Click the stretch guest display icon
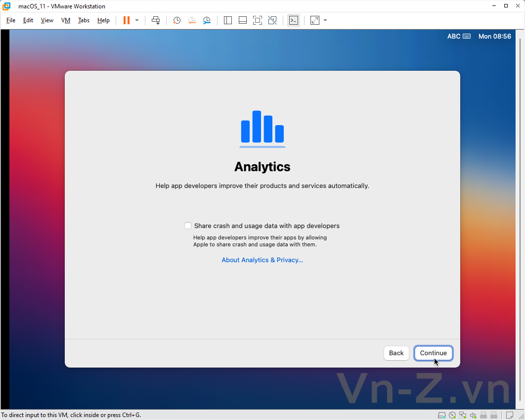This screenshot has width=525, height=420. (x=315, y=20)
